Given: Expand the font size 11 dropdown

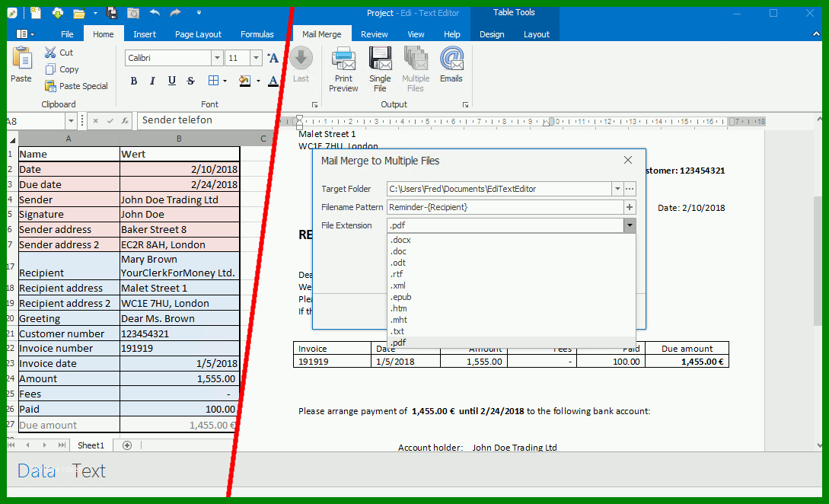Looking at the screenshot, I should (256, 58).
